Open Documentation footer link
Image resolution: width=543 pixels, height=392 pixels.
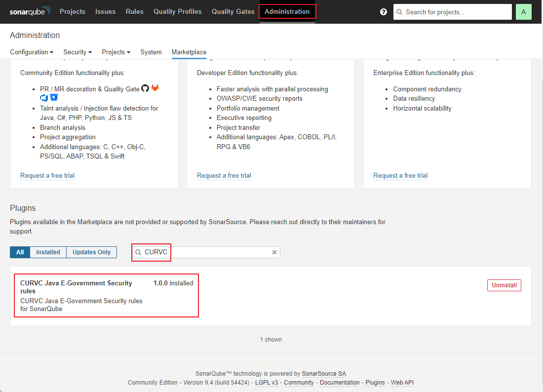point(340,383)
